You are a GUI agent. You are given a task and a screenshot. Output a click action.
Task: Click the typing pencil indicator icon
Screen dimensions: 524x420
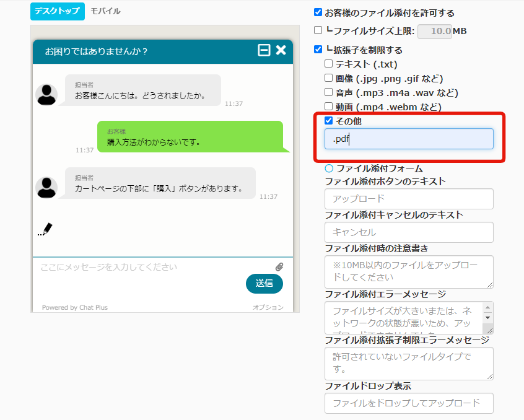pyautogui.click(x=45, y=229)
